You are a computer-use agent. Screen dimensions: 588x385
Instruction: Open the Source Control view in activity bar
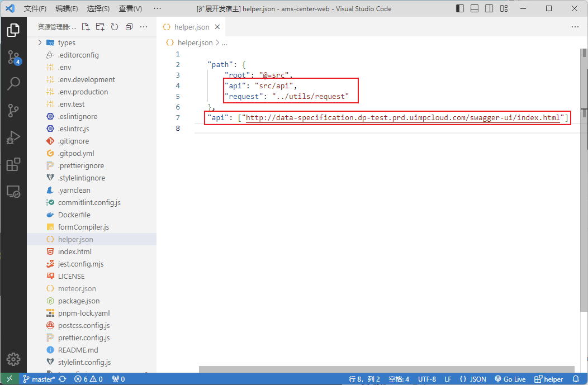click(13, 57)
